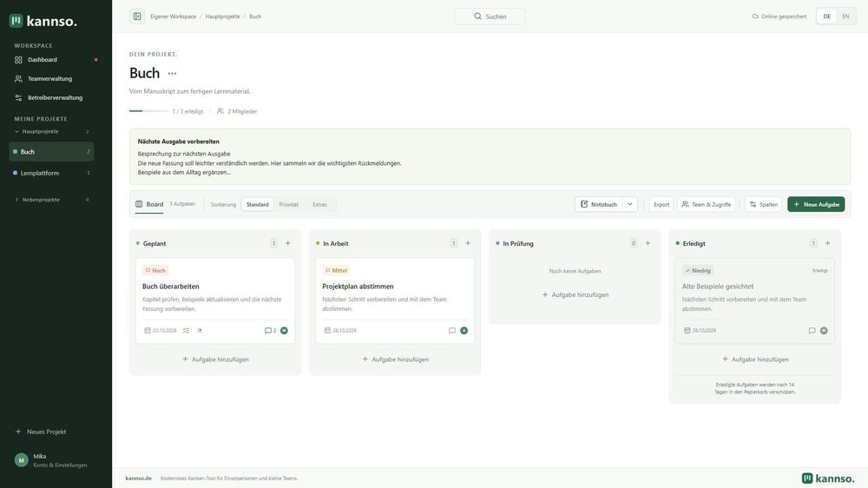Image resolution: width=868 pixels, height=488 pixels.
Task: Select Priorität sorting option
Action: click(x=288, y=204)
